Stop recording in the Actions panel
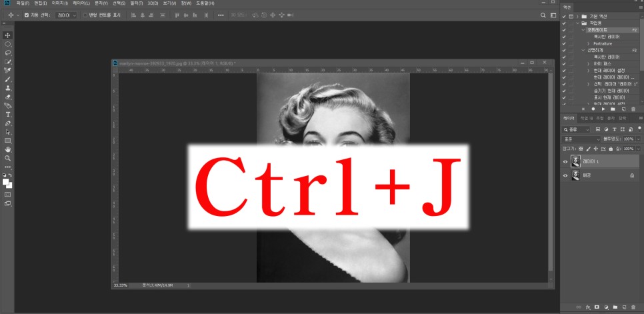This screenshot has height=314, width=644. (x=583, y=109)
